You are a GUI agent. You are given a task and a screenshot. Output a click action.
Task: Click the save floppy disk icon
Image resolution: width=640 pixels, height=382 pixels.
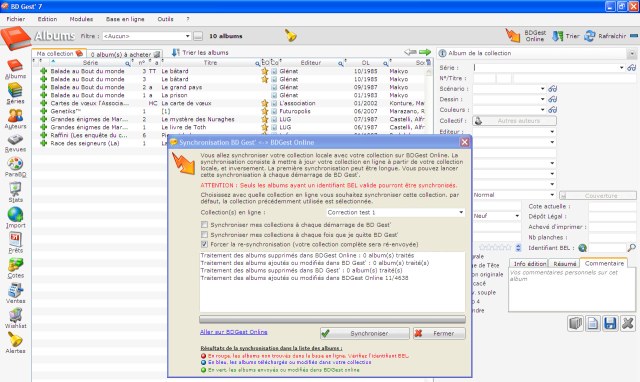click(610, 324)
